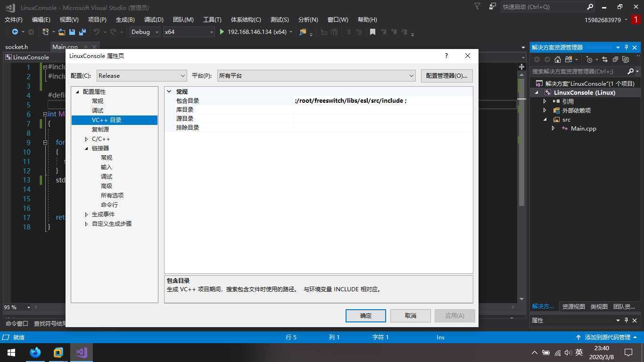Click the 确定 button

(x=366, y=315)
